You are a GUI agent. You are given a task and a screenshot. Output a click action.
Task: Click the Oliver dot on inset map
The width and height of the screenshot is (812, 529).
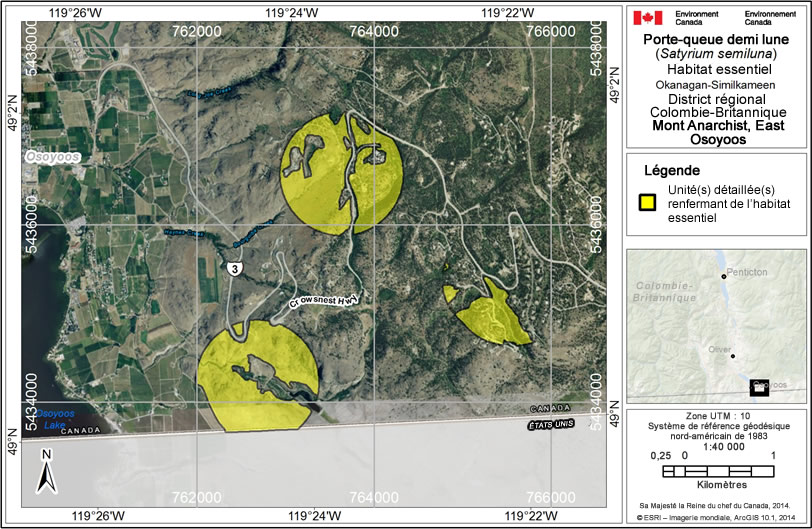[733, 356]
